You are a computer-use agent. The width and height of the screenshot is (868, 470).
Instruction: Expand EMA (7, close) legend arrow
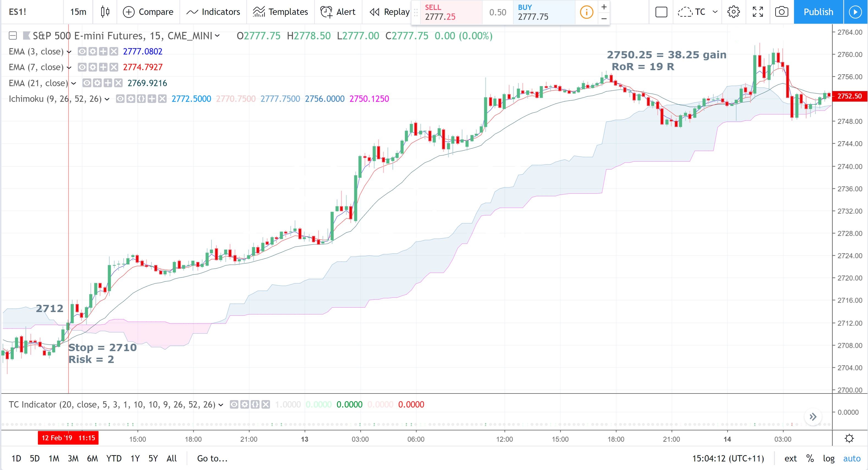[x=69, y=67]
